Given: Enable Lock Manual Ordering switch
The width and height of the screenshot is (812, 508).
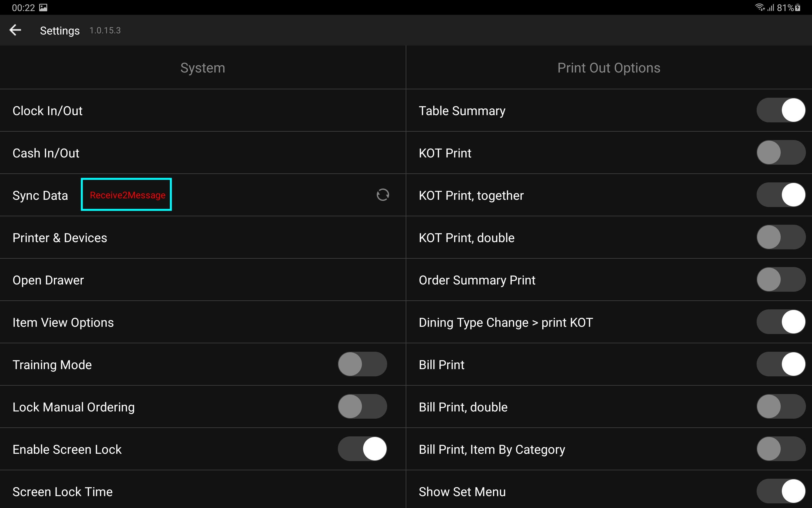Looking at the screenshot, I should point(362,407).
